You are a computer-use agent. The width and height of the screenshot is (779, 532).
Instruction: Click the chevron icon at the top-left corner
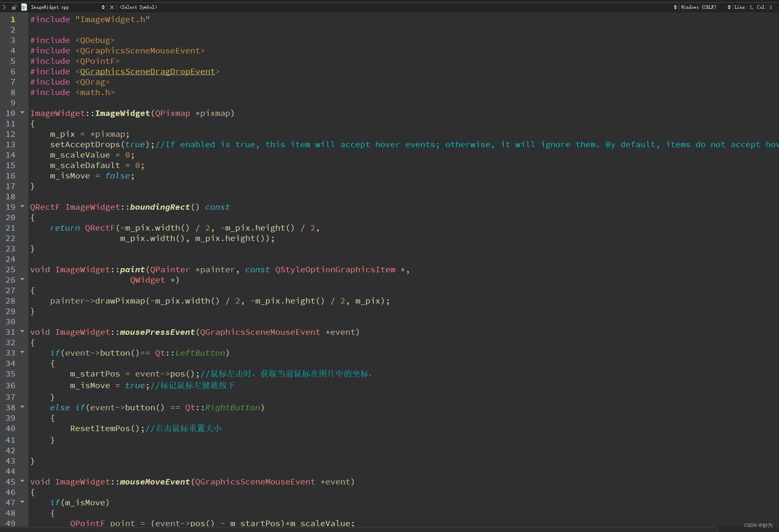pyautogui.click(x=4, y=7)
